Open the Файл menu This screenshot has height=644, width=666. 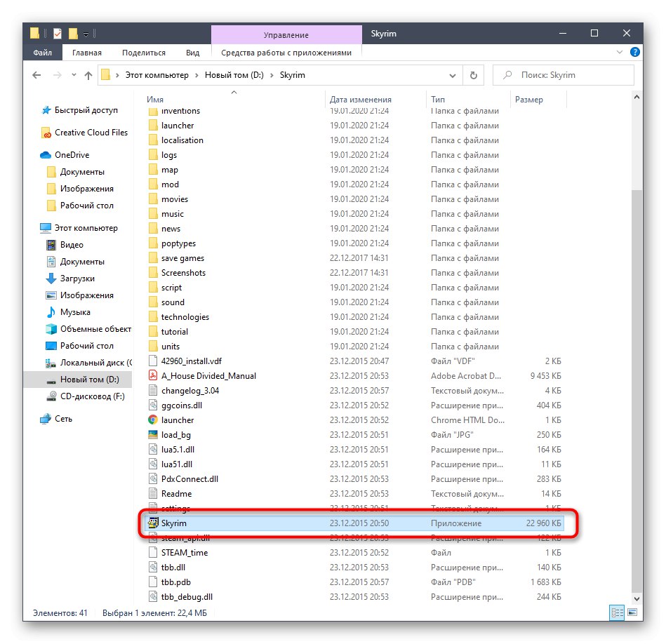42,52
